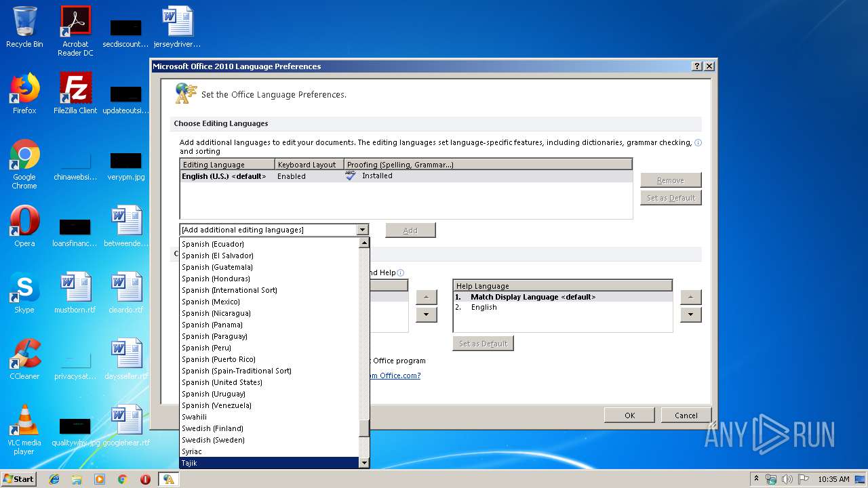
Task: Open Windows Explorer folder in taskbar
Action: [x=77, y=479]
